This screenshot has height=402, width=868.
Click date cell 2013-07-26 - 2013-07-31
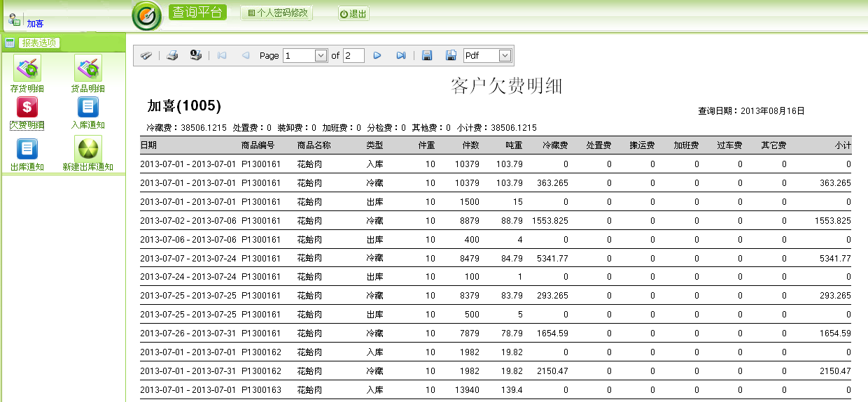[x=187, y=333]
